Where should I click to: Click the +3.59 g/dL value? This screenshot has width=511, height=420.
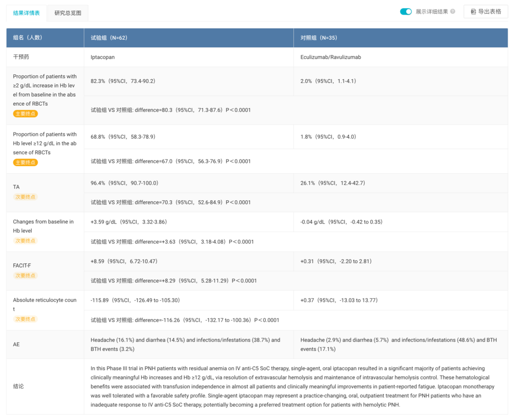(129, 222)
